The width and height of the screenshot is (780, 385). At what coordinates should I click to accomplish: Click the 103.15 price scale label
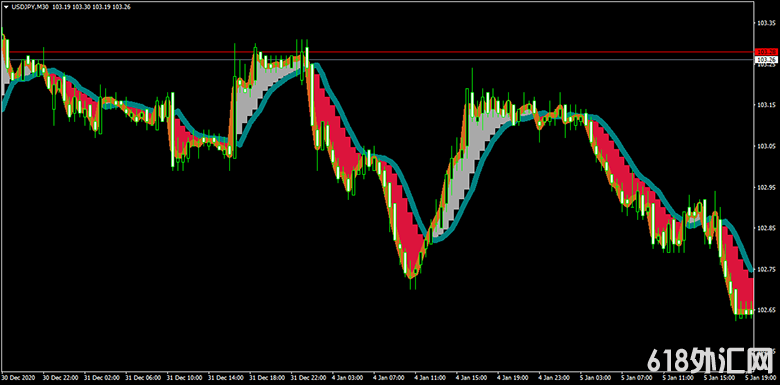pos(766,105)
